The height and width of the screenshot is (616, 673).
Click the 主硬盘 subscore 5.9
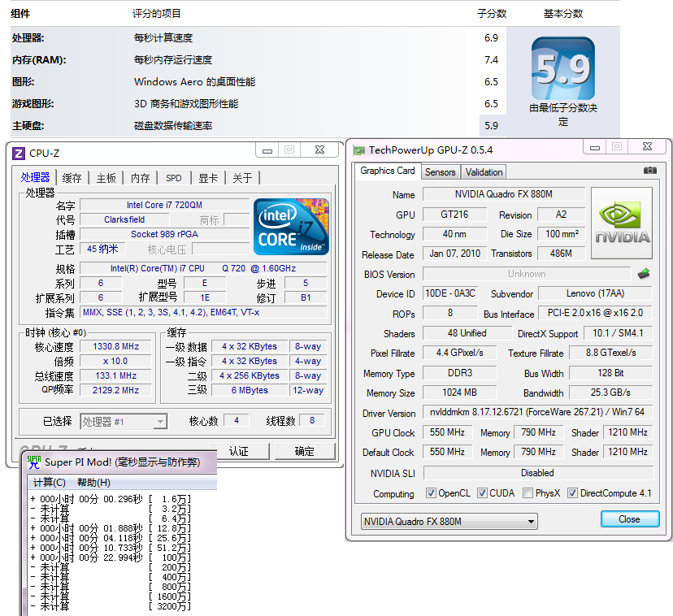tap(491, 125)
